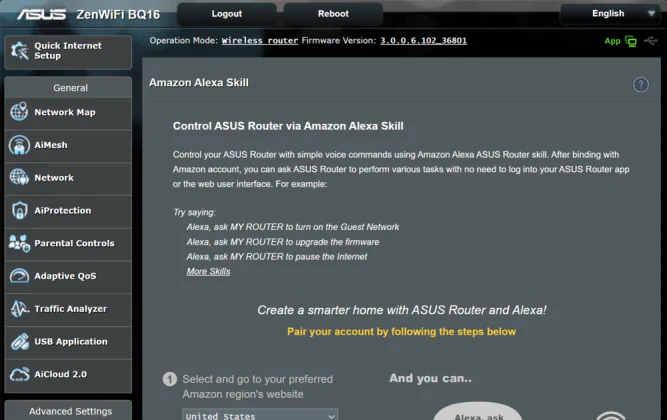This screenshot has height=420, width=667.
Task: Open the More Skills link
Action: tap(208, 271)
